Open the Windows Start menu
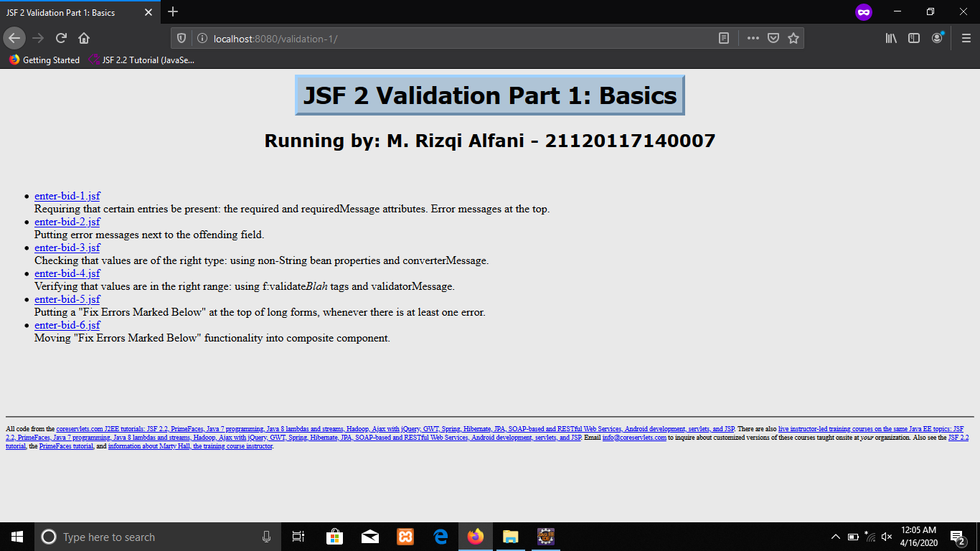 pos(17,537)
